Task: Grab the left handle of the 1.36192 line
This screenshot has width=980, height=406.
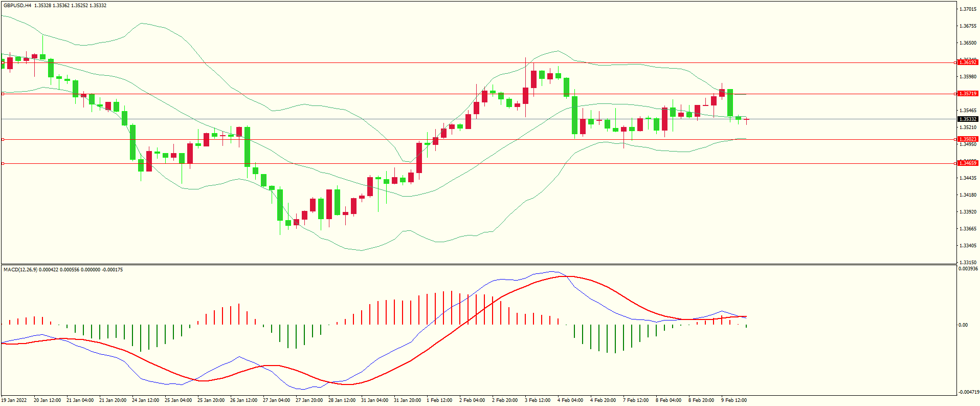Action: [3, 63]
